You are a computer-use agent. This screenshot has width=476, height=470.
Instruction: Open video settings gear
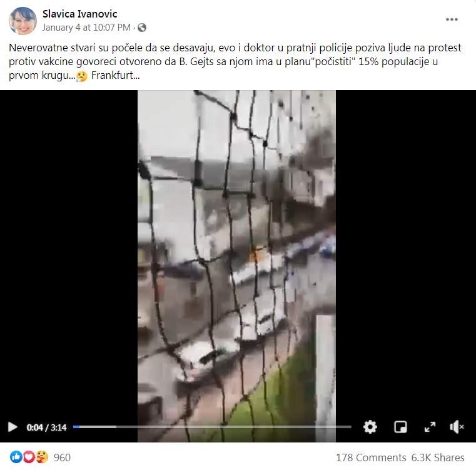[370, 427]
